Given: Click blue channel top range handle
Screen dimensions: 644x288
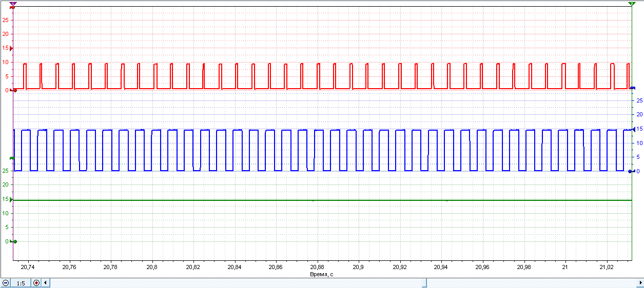Looking at the screenshot, I should coord(633,88).
